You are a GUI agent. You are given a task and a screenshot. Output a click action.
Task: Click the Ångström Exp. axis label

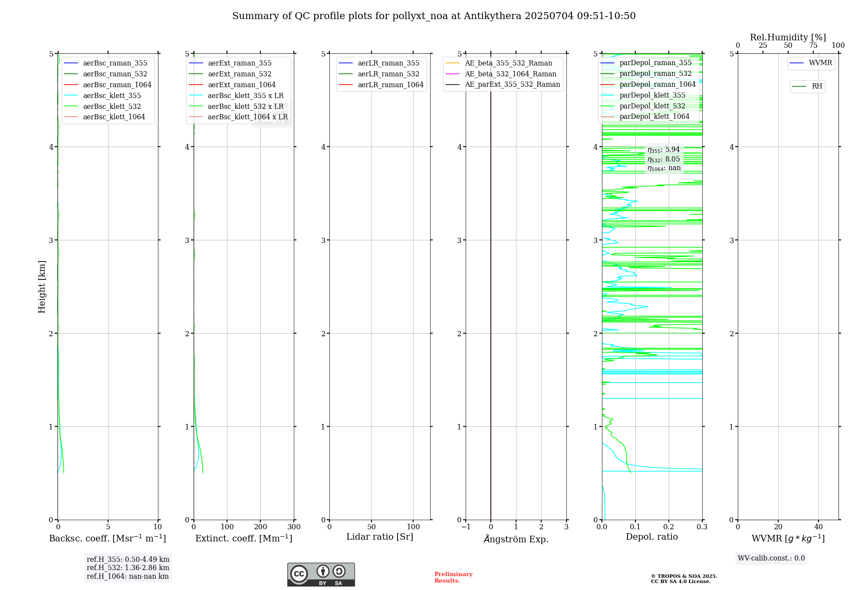pyautogui.click(x=516, y=539)
